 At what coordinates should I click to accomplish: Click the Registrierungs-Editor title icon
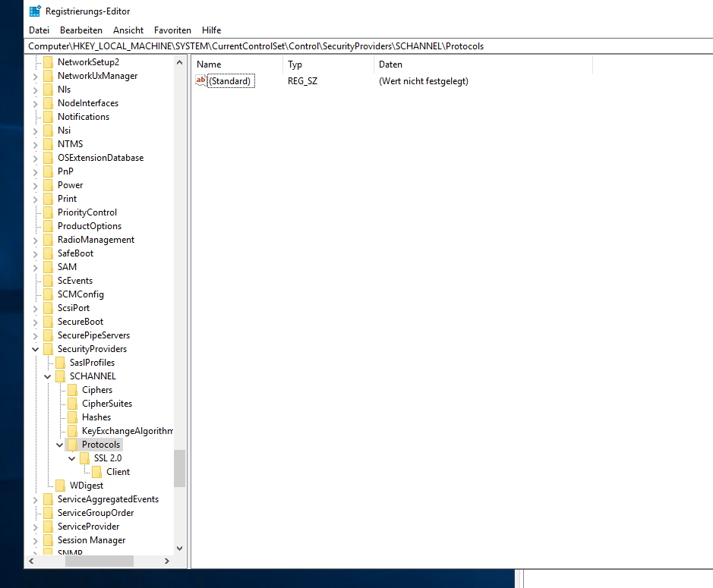tap(35, 11)
